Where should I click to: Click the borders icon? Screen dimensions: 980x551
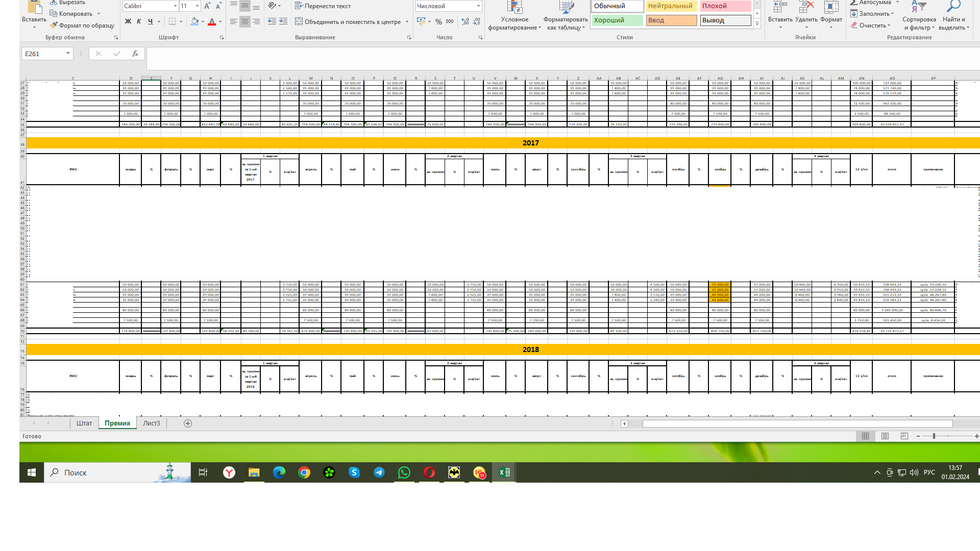pyautogui.click(x=172, y=21)
